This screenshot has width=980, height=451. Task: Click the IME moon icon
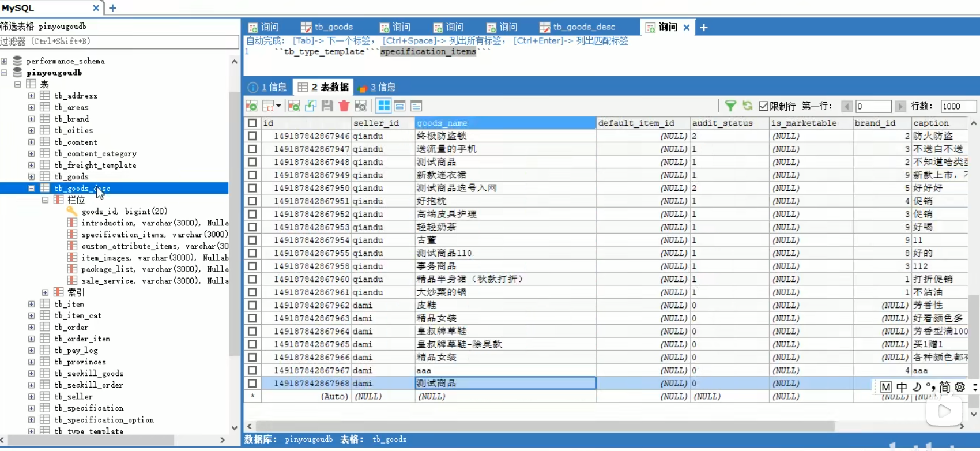(x=917, y=387)
